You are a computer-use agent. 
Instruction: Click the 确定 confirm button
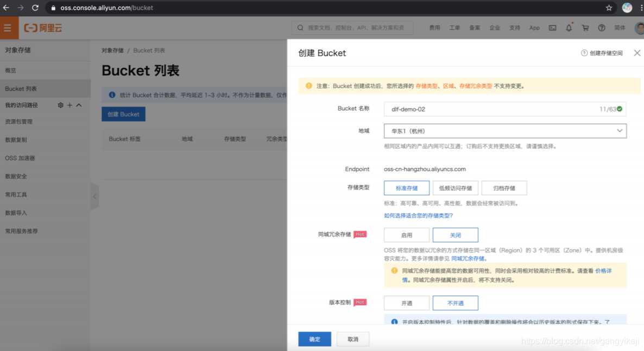314,339
